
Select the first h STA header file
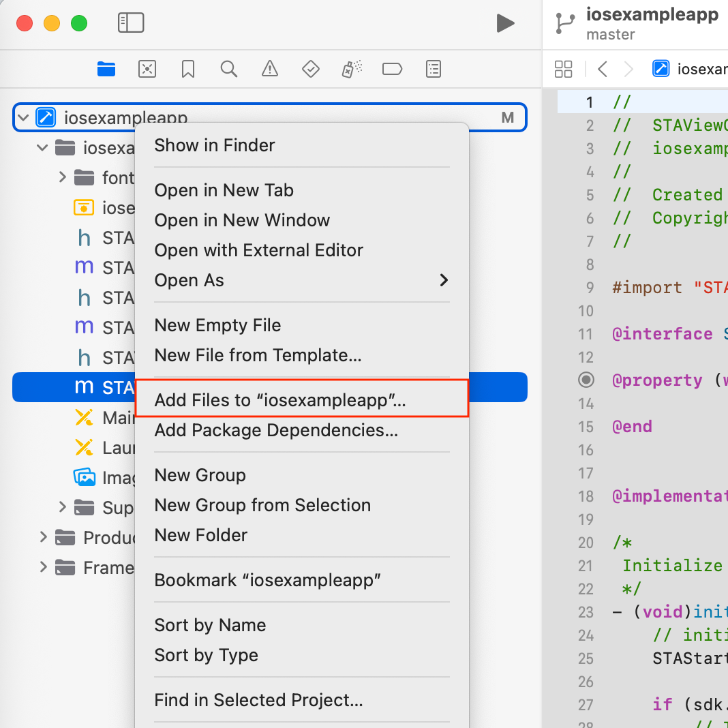(x=104, y=238)
